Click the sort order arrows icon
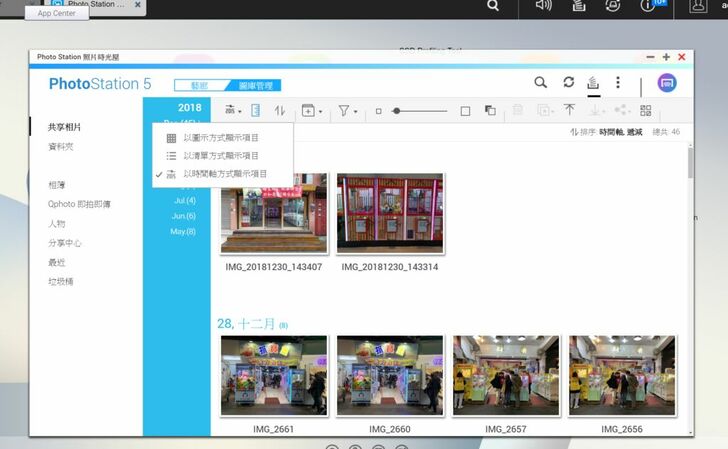 [280, 111]
